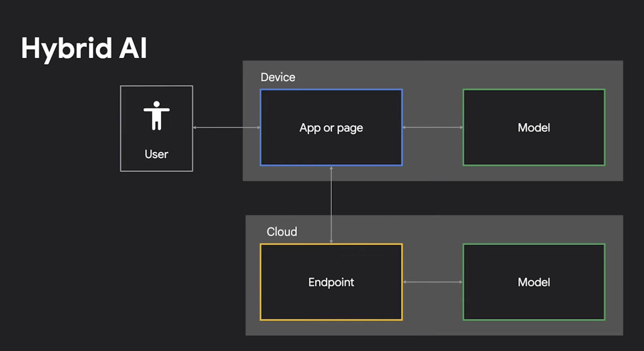Click the arrow between App and Device Model
644x351 pixels.
[432, 127]
